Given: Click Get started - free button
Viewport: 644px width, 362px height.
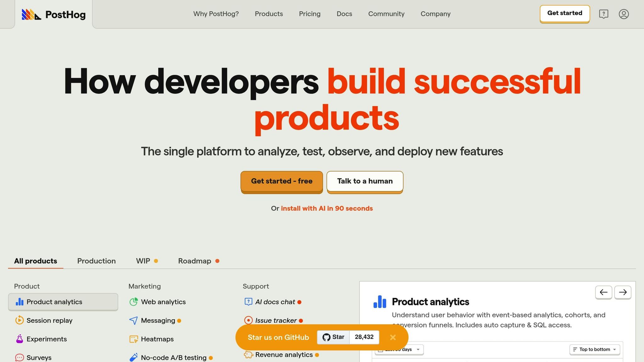Looking at the screenshot, I should point(282,181).
